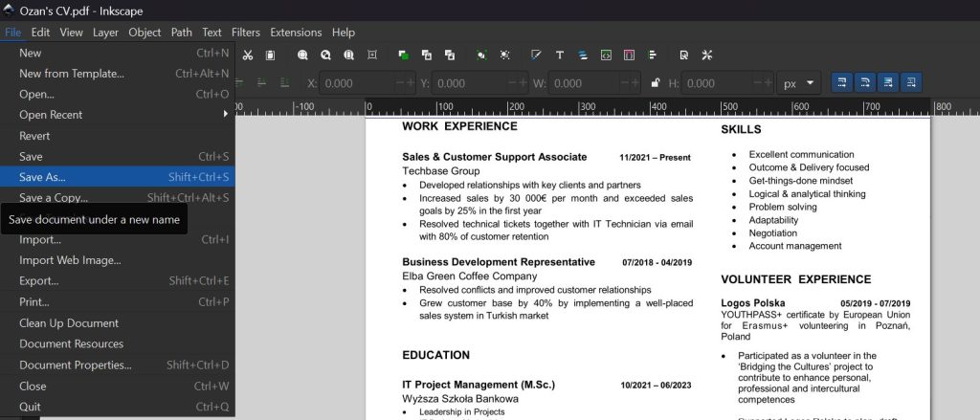Open the Object menu
Screen dimensions: 980x420
(145, 33)
